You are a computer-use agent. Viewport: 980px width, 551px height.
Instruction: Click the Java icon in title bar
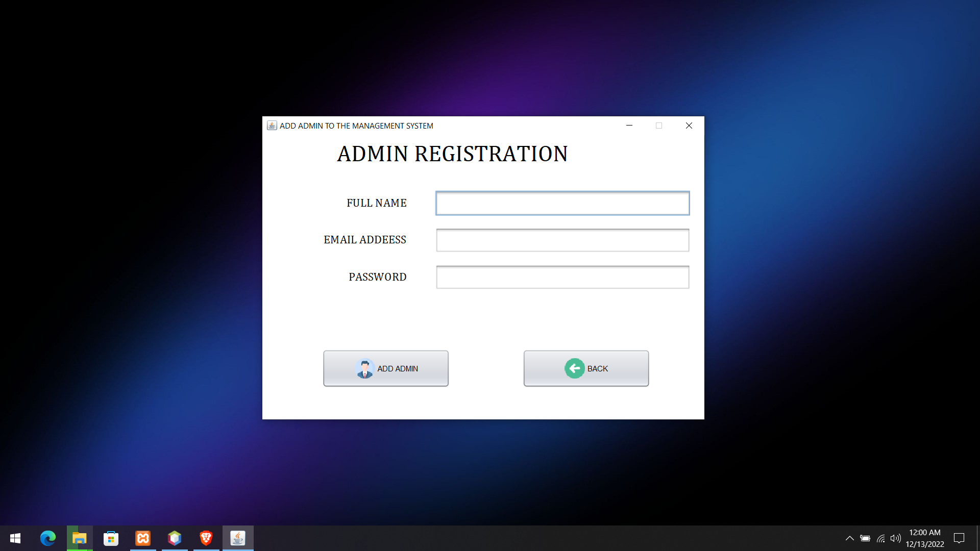pos(272,126)
